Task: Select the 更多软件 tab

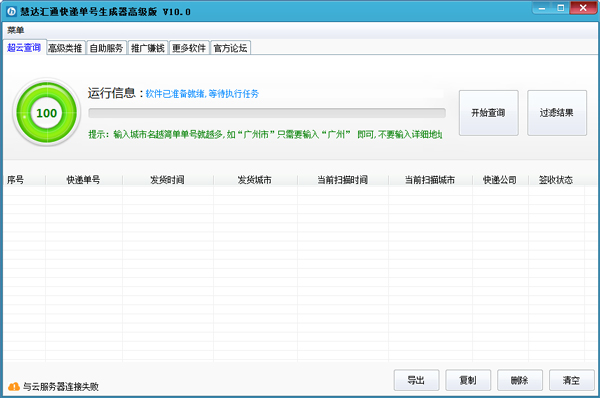Action: [189, 48]
